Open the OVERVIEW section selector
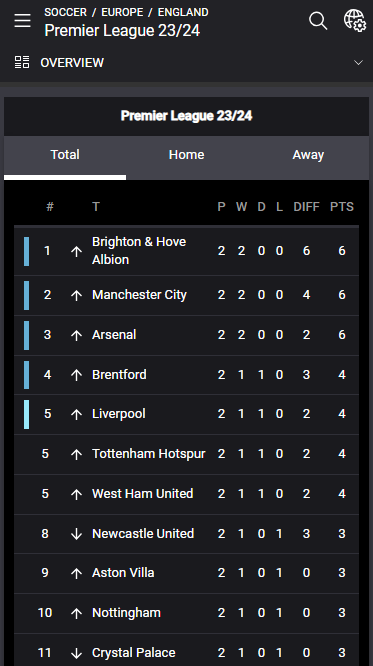373x666 pixels. 186,62
